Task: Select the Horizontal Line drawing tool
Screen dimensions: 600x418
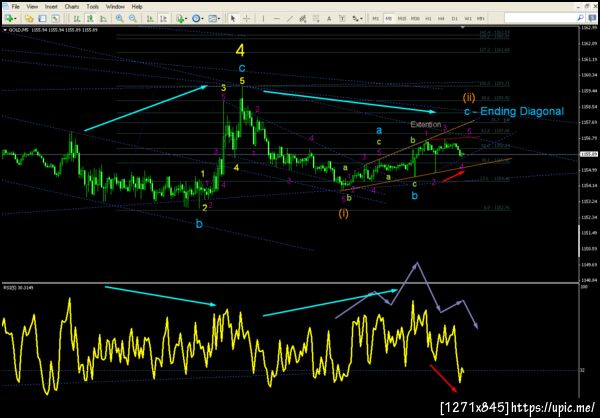Action: click(x=277, y=18)
